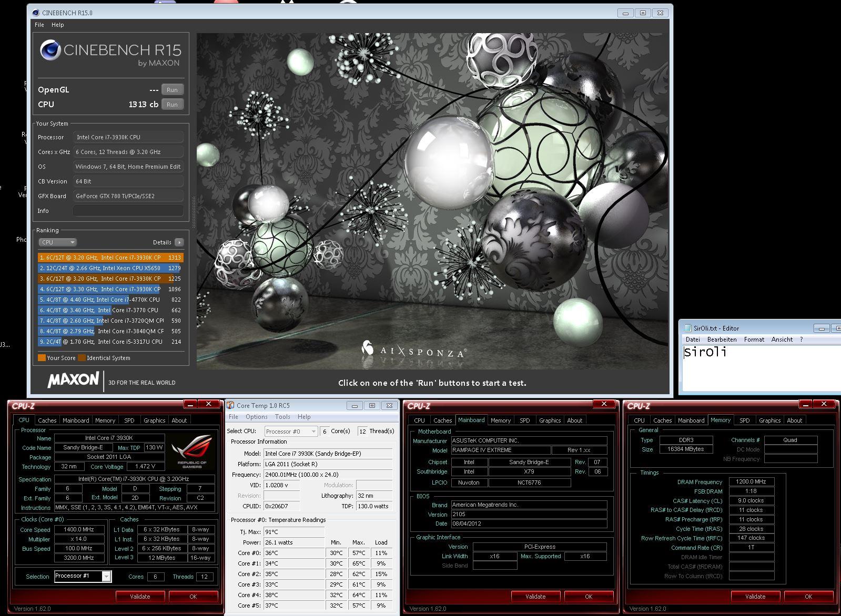The height and width of the screenshot is (616, 841).
Task: Click the ranking Details arrow button
Action: pyautogui.click(x=179, y=242)
